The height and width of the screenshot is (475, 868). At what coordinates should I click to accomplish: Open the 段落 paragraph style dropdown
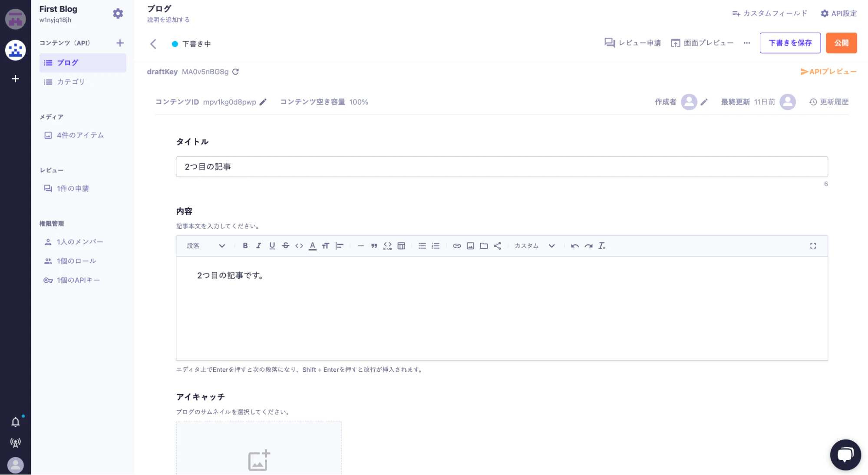tap(206, 246)
